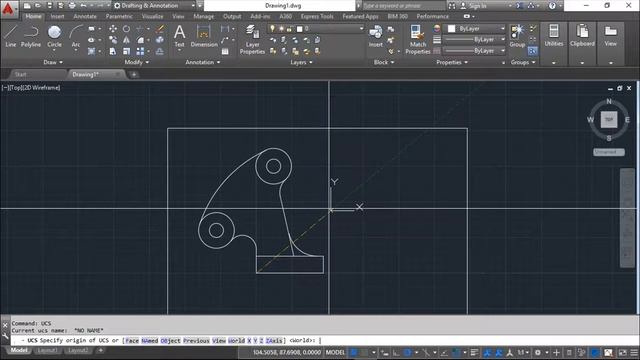640x360 pixels.
Task: Choose the Object option in command line
Action: (170, 340)
